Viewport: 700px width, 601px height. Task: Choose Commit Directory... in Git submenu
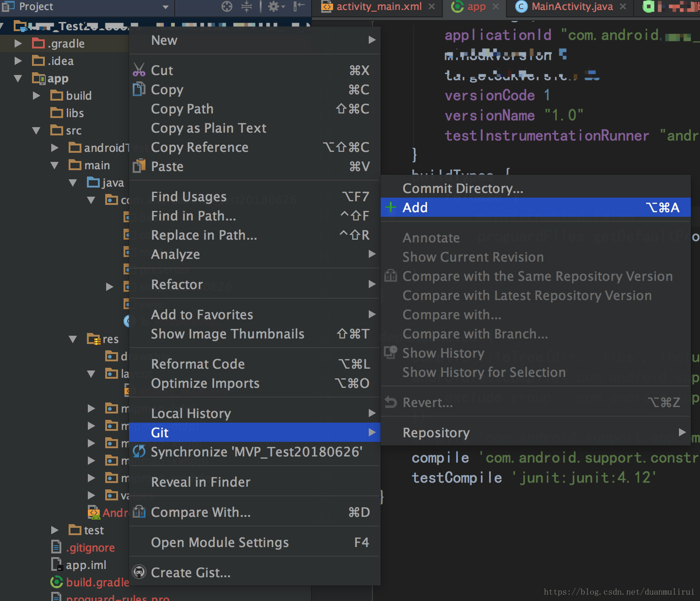pos(535,188)
